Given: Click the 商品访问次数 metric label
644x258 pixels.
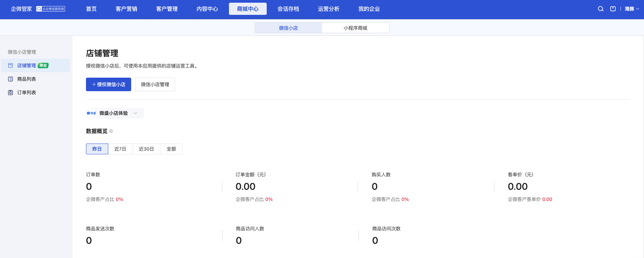Looking at the screenshot, I should tap(386, 229).
